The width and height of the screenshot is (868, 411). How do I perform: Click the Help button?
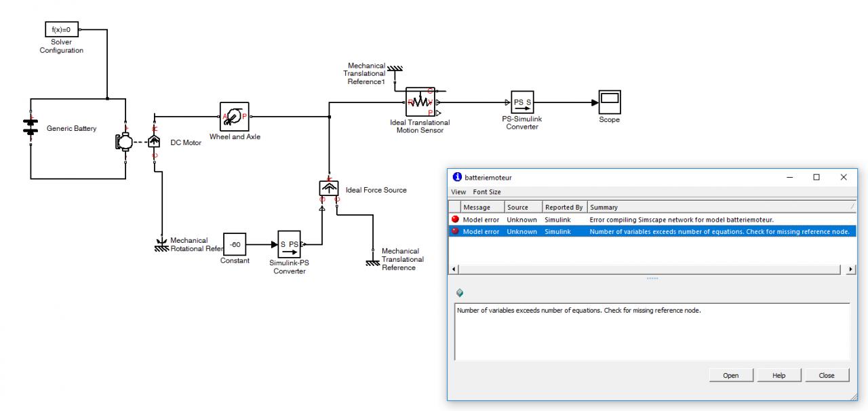tap(778, 376)
